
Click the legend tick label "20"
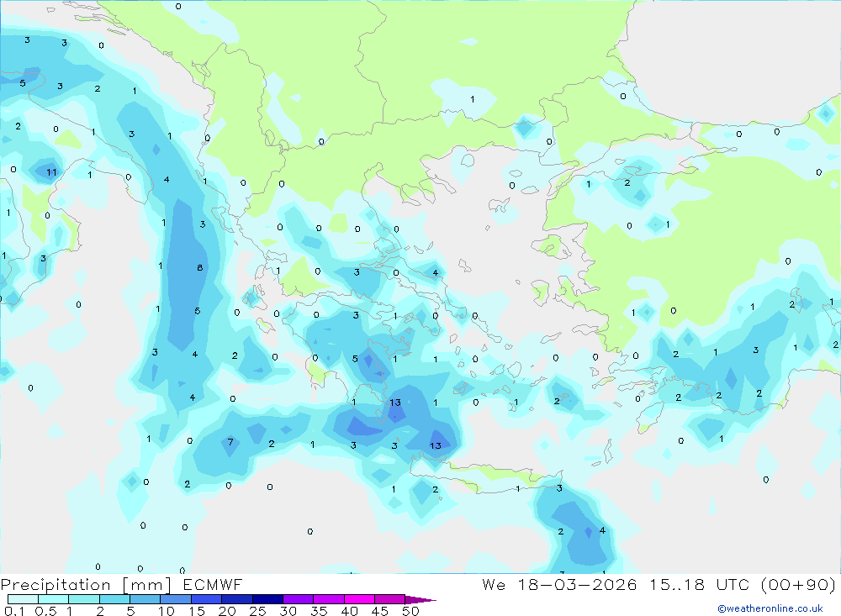pos(227,611)
